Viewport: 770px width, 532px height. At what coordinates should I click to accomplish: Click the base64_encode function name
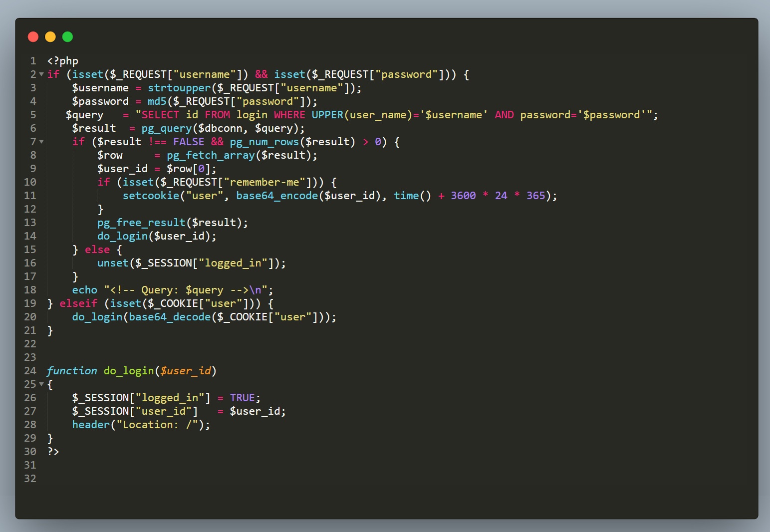(277, 196)
